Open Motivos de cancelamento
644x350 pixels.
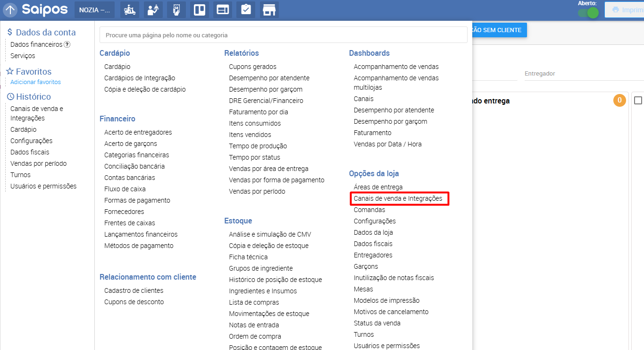pos(391,312)
